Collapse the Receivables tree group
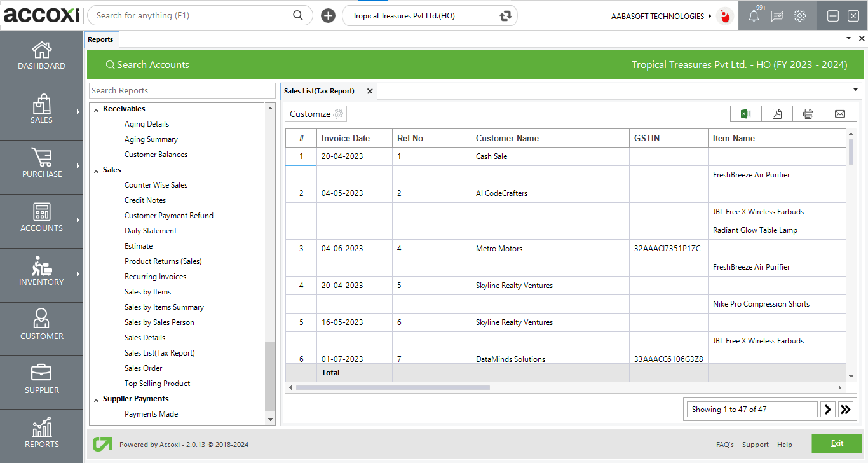 coord(97,109)
